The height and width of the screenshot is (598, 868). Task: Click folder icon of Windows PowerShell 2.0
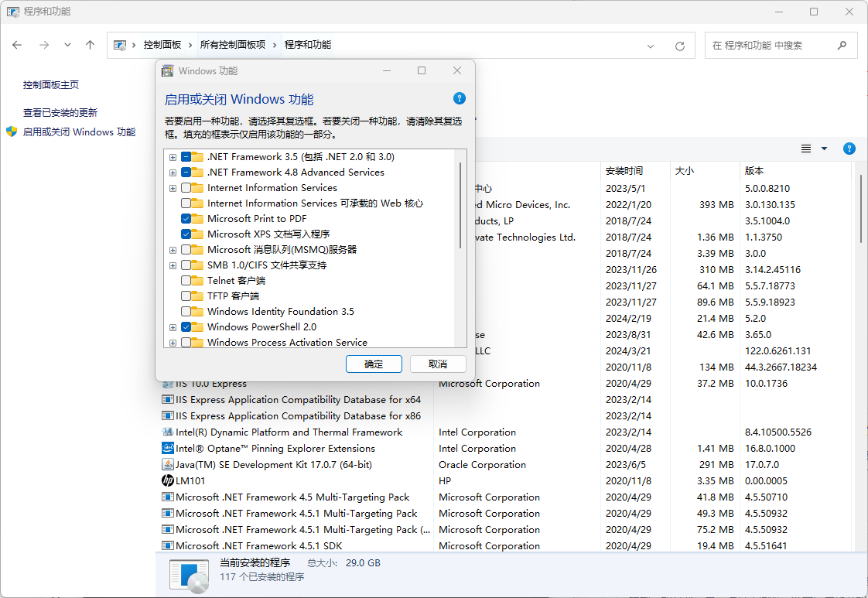point(197,327)
